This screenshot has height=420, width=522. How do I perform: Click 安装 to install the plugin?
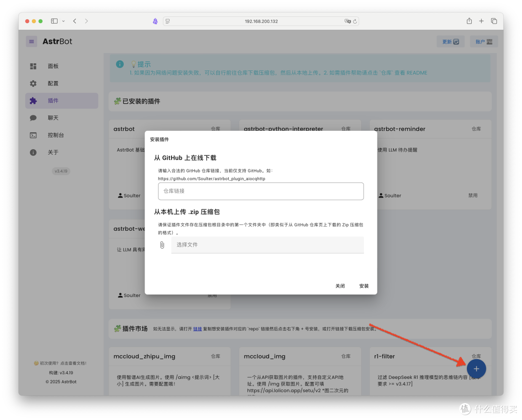click(364, 286)
